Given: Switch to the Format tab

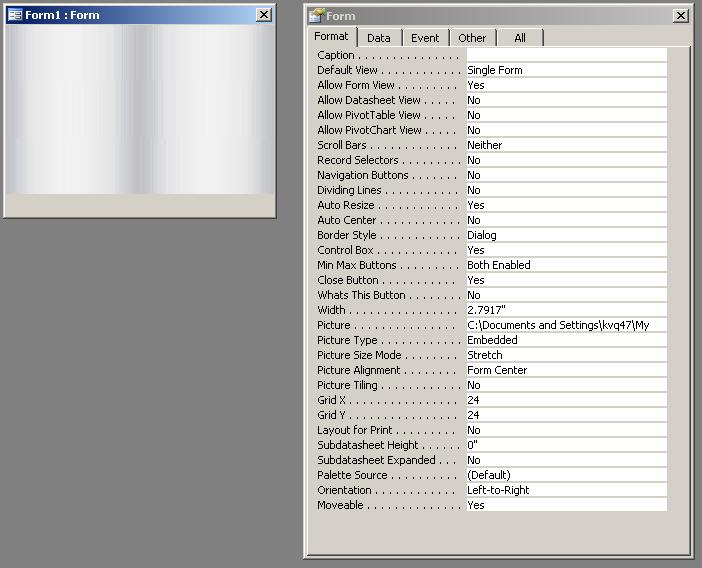Looking at the screenshot, I should tap(331, 37).
